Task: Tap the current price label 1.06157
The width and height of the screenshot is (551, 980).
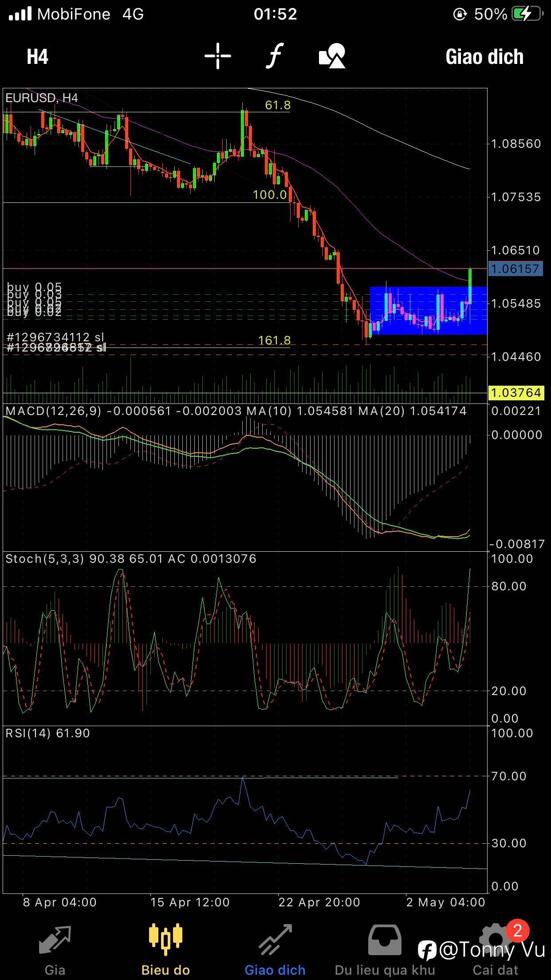Action: (515, 269)
